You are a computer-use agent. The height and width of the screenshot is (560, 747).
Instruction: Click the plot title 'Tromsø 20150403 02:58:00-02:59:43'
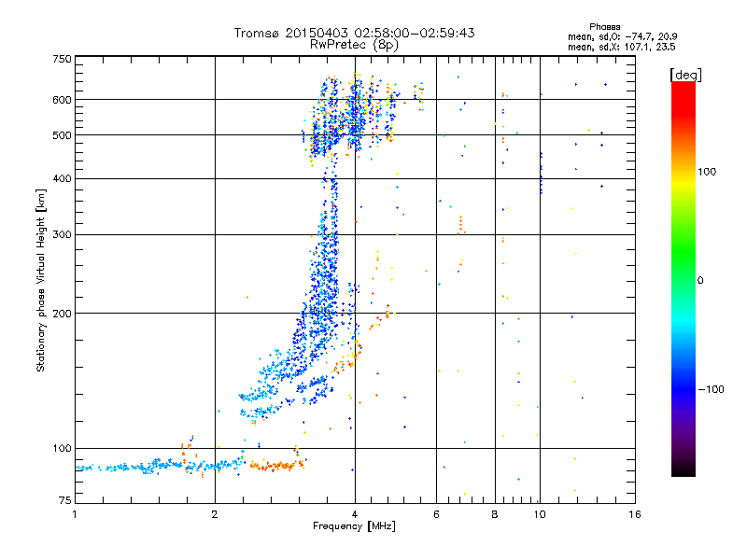(x=354, y=33)
